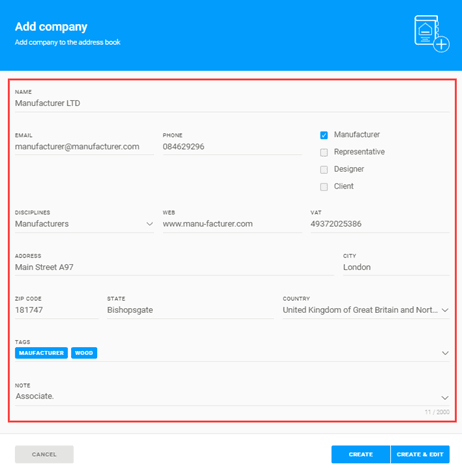462x471 pixels.
Task: Edit the Web address field
Action: click(232, 224)
